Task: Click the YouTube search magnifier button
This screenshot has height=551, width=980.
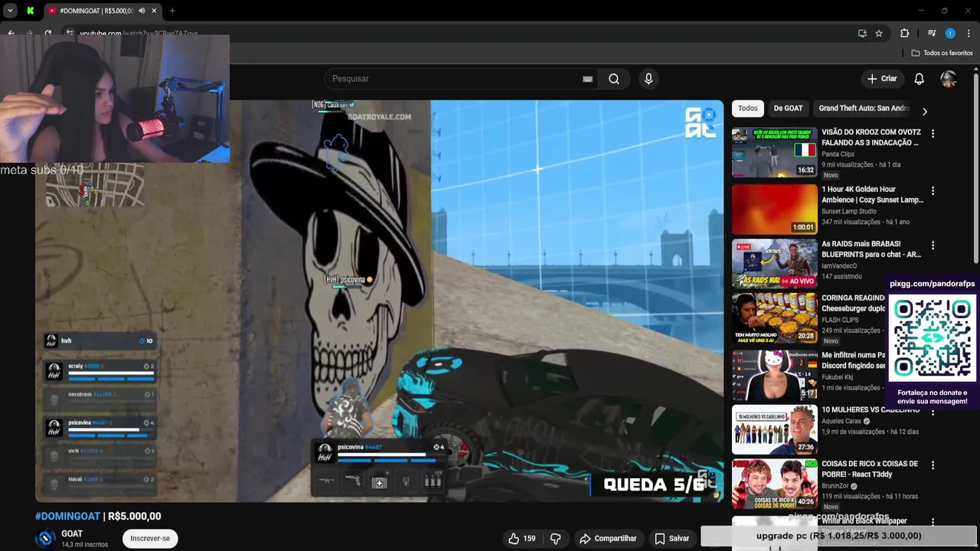Action: [x=614, y=79]
